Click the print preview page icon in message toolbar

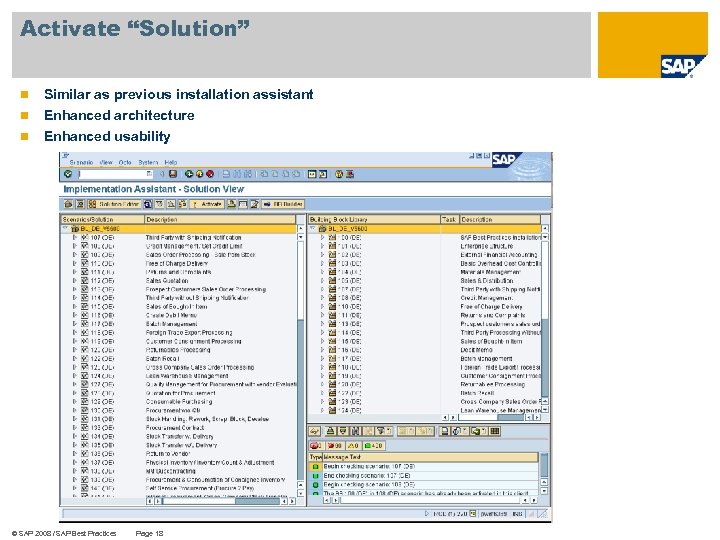pyautogui.click(x=444, y=431)
